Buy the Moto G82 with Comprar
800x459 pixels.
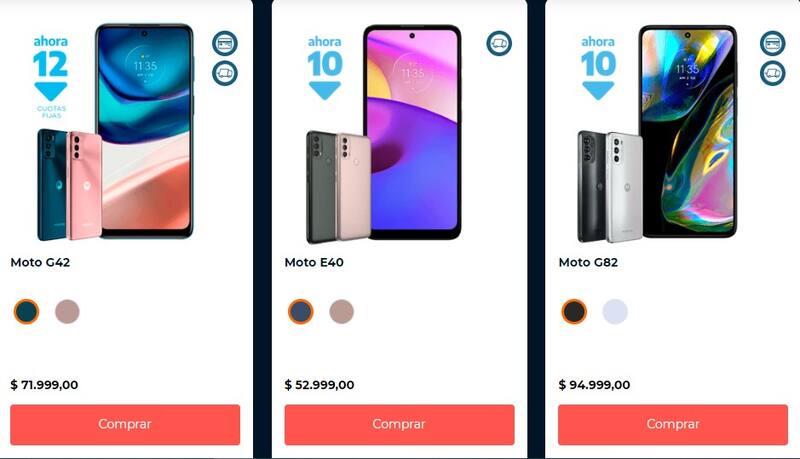pos(673,424)
